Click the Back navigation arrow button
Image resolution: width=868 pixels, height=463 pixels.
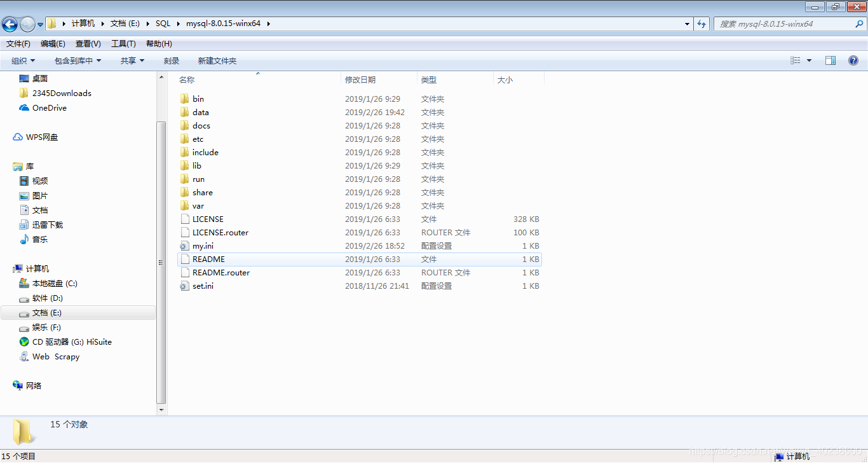[x=10, y=24]
